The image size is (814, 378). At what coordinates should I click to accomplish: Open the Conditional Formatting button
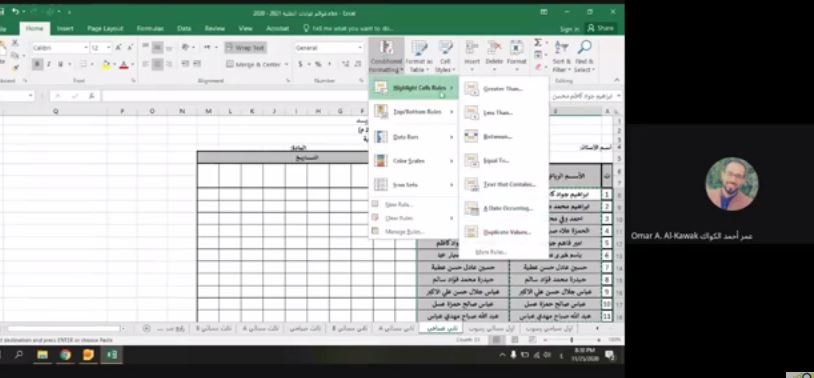(386, 56)
